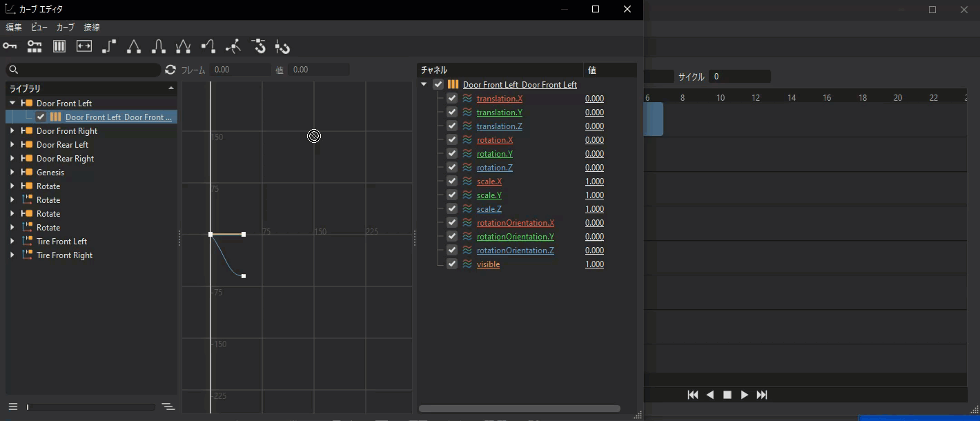
Task: Collapse the channel group Door Front Left_Door Front Left
Action: [x=424, y=85]
